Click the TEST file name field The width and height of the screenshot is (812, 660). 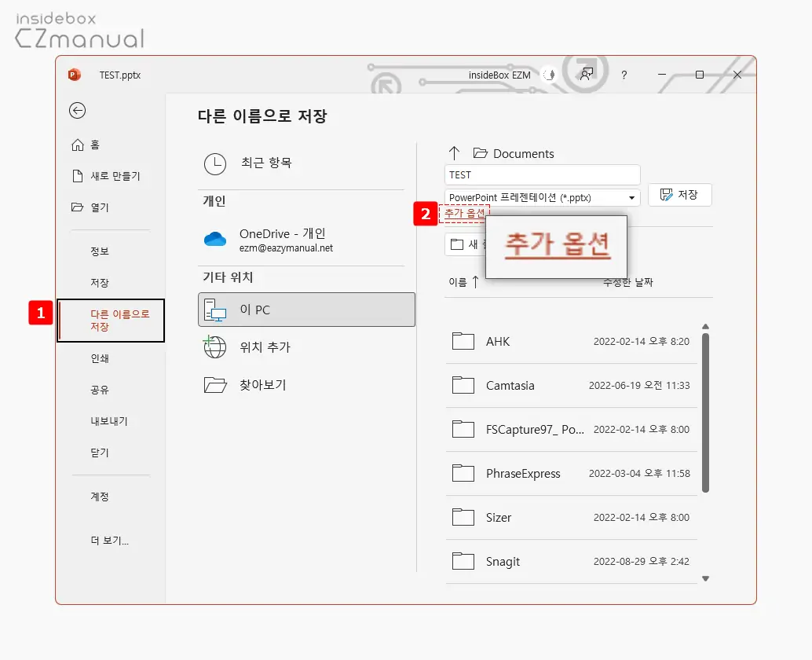pos(542,174)
